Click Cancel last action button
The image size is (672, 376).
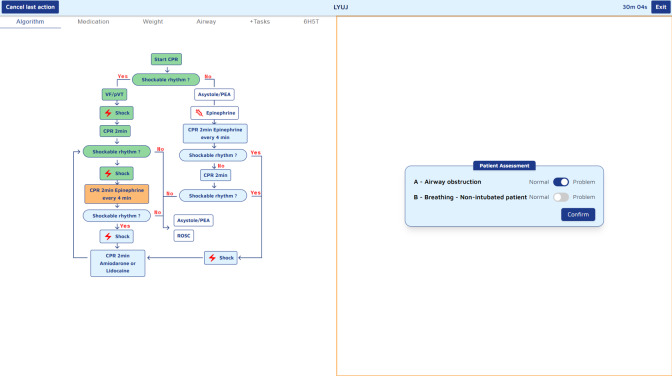point(30,7)
